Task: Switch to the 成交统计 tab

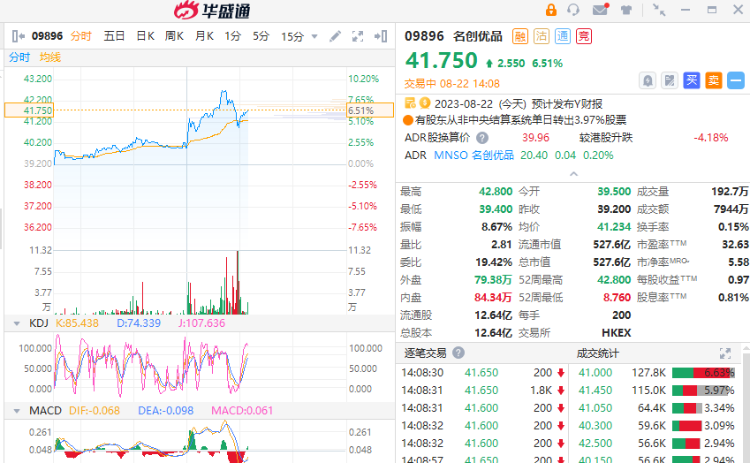Action: [597, 353]
